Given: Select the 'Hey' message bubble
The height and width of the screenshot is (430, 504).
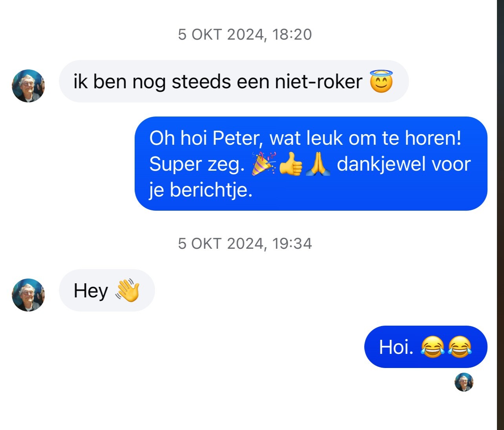Looking at the screenshot, I should coord(107,290).
